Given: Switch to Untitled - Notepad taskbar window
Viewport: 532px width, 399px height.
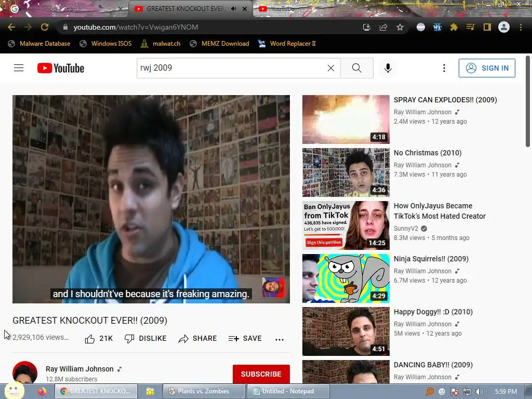Looking at the screenshot, I should [x=288, y=391].
